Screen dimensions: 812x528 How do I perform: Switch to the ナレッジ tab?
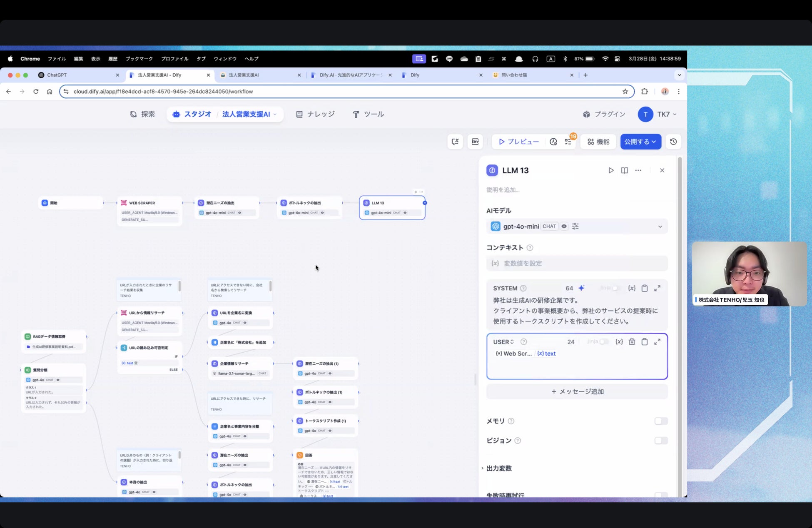tap(315, 114)
